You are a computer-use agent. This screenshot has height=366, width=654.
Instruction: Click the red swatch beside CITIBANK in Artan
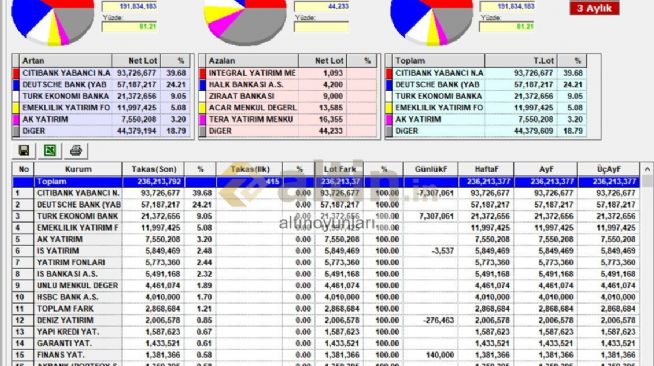16,73
